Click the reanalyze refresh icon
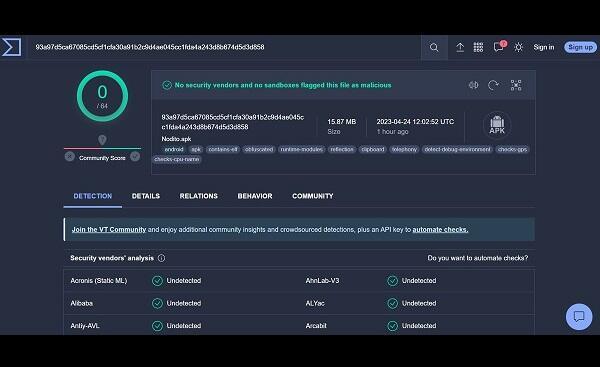 (493, 85)
